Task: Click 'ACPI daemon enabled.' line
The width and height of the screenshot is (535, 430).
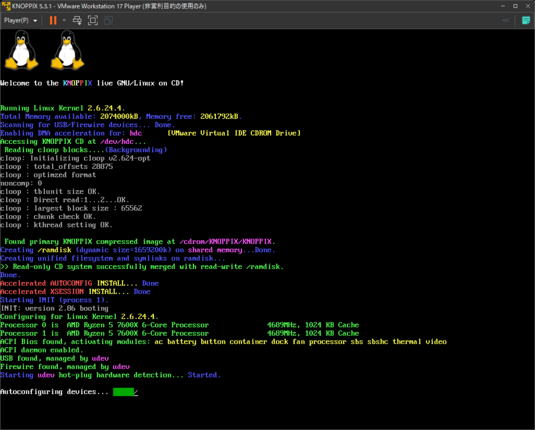Action: coord(42,350)
